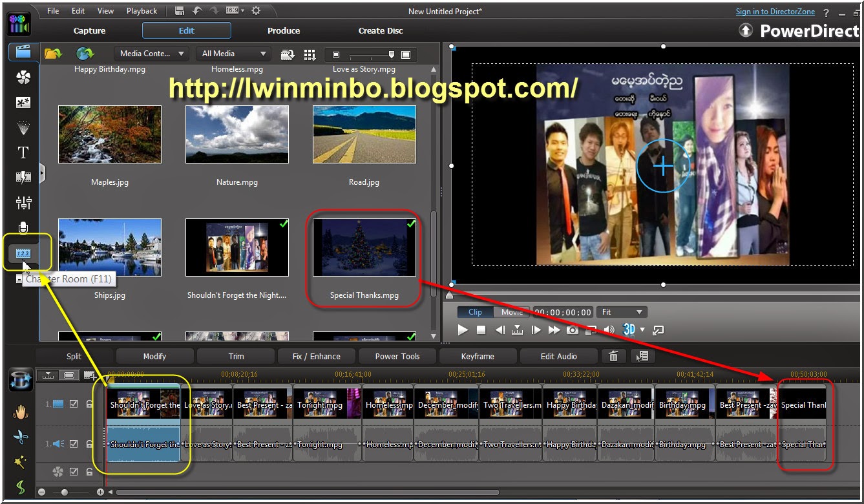
Task: Launch Magic Movie Wizard hat icon
Action: [x=20, y=381]
